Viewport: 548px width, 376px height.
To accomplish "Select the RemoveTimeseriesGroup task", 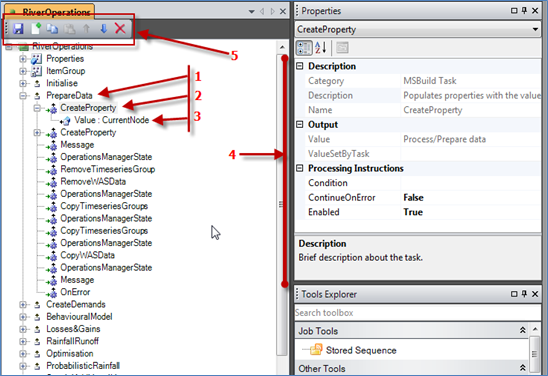I will click(x=108, y=169).
